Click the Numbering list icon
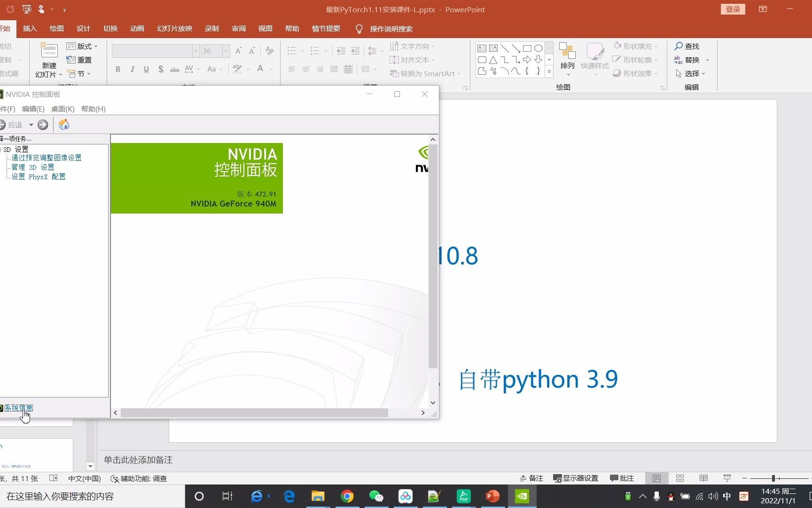 (x=315, y=51)
